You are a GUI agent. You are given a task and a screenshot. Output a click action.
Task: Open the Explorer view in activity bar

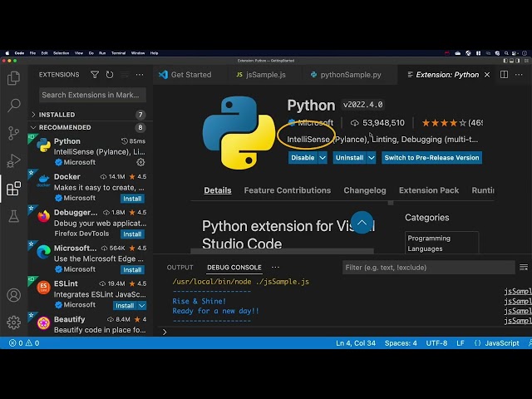coord(13,78)
